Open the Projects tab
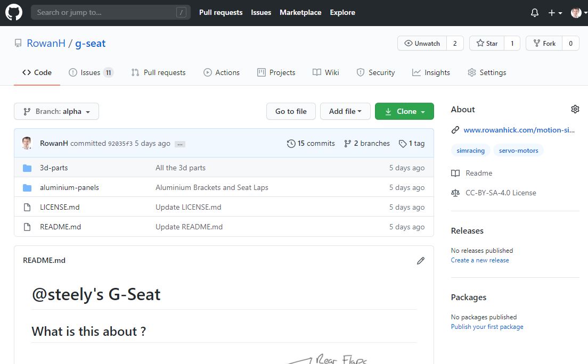Screen dimensions: 588x364 point(276,73)
